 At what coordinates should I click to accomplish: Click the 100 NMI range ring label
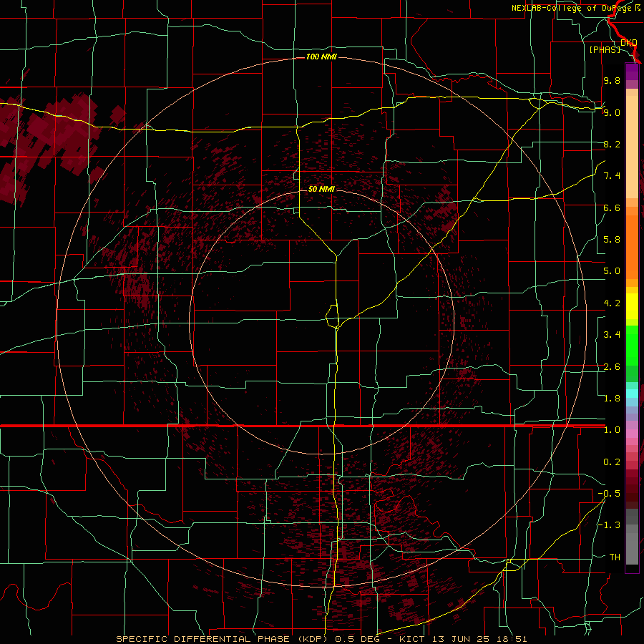[x=321, y=57]
